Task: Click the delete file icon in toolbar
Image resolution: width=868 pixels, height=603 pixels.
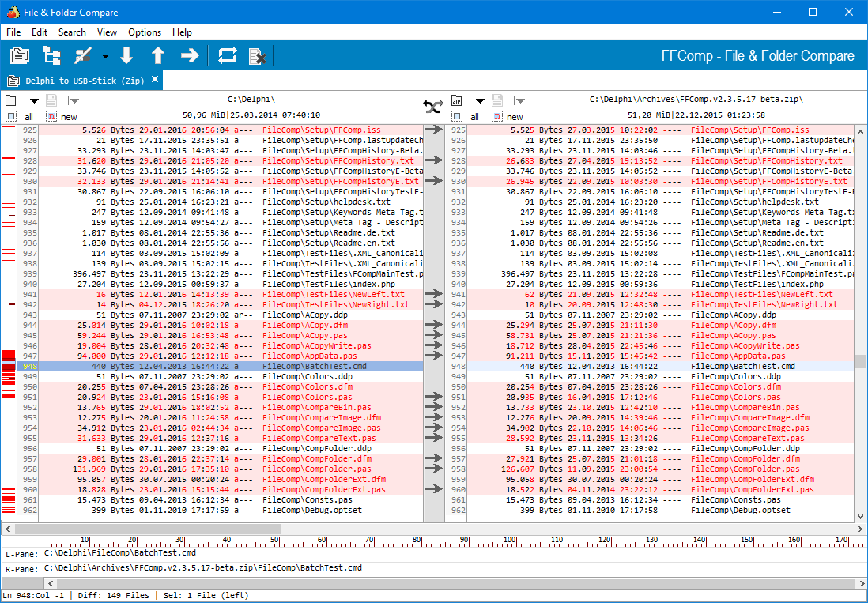Action: coord(257,55)
